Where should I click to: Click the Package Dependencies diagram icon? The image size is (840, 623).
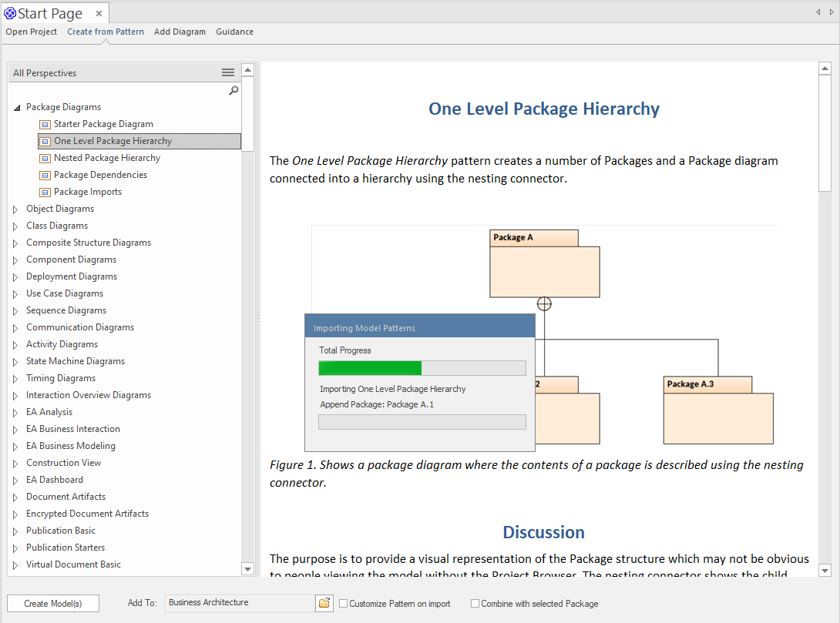coord(45,175)
